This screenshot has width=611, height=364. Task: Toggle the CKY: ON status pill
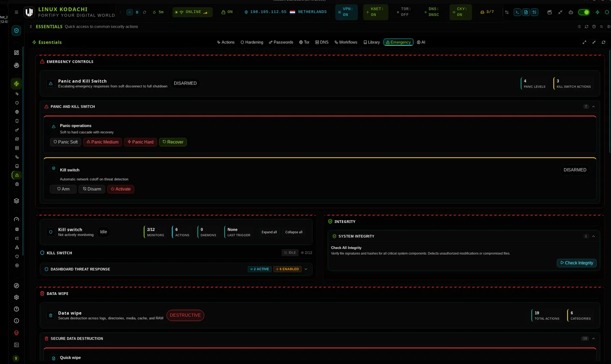click(461, 12)
